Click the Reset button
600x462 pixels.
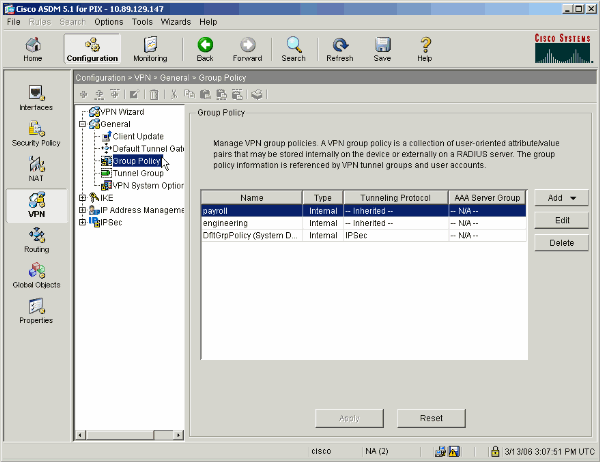431,418
